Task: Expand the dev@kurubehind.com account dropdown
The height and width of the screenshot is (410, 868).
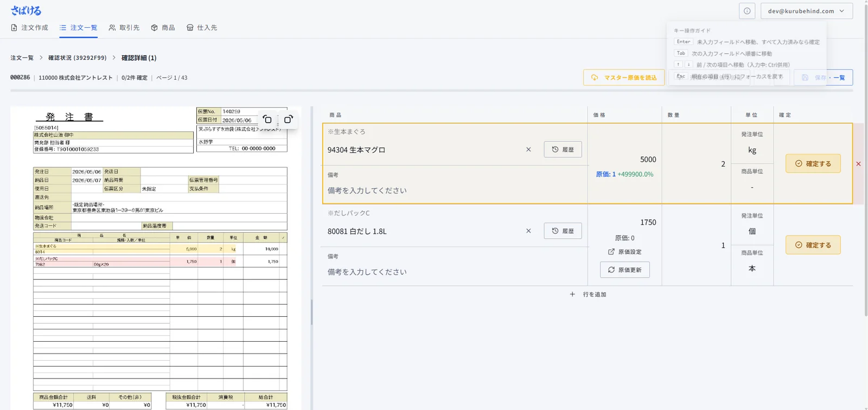Action: pos(807,11)
